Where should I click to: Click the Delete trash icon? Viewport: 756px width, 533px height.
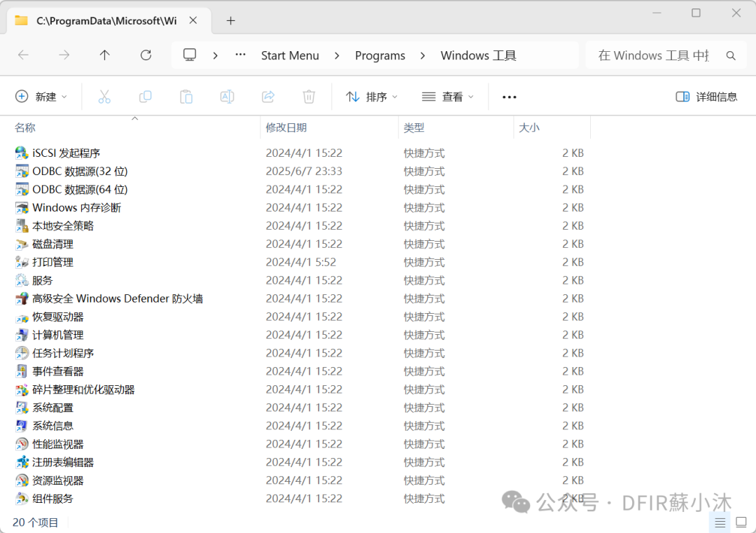click(309, 97)
